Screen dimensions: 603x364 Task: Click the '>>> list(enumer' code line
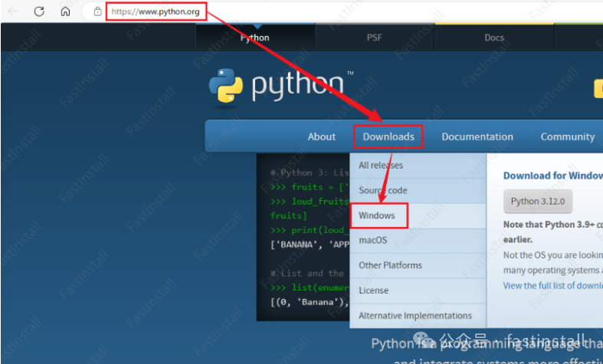coord(310,288)
